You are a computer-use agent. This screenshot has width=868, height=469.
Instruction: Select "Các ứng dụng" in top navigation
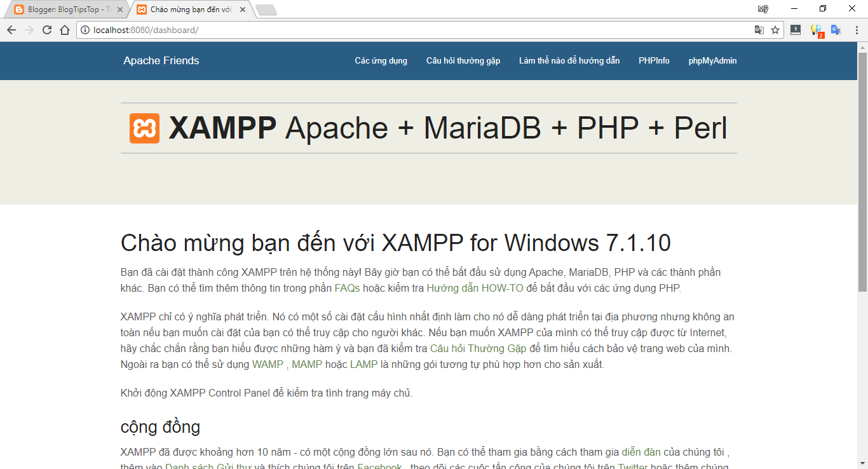tap(381, 61)
